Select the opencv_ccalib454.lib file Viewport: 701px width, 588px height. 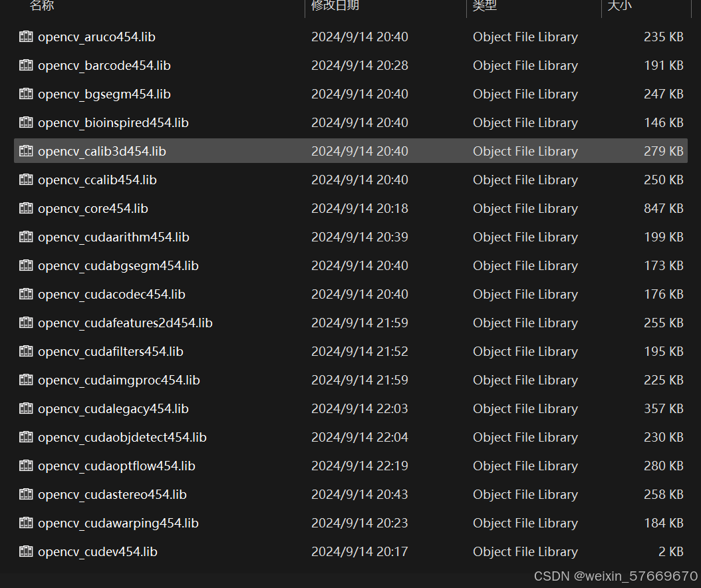tap(98, 180)
